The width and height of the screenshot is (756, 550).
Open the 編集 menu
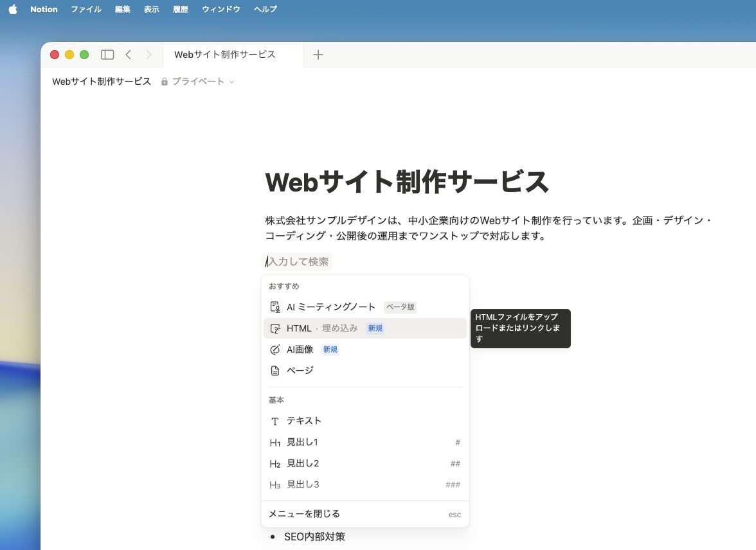pyautogui.click(x=122, y=9)
